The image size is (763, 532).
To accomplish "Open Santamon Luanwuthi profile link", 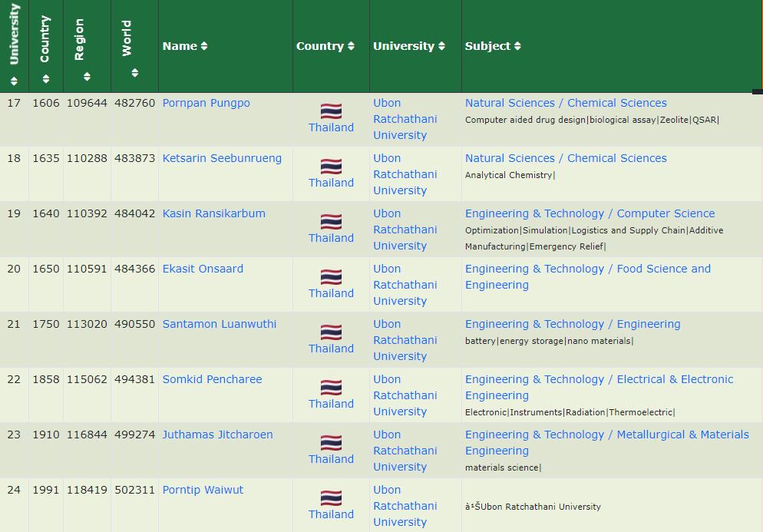I will [219, 324].
